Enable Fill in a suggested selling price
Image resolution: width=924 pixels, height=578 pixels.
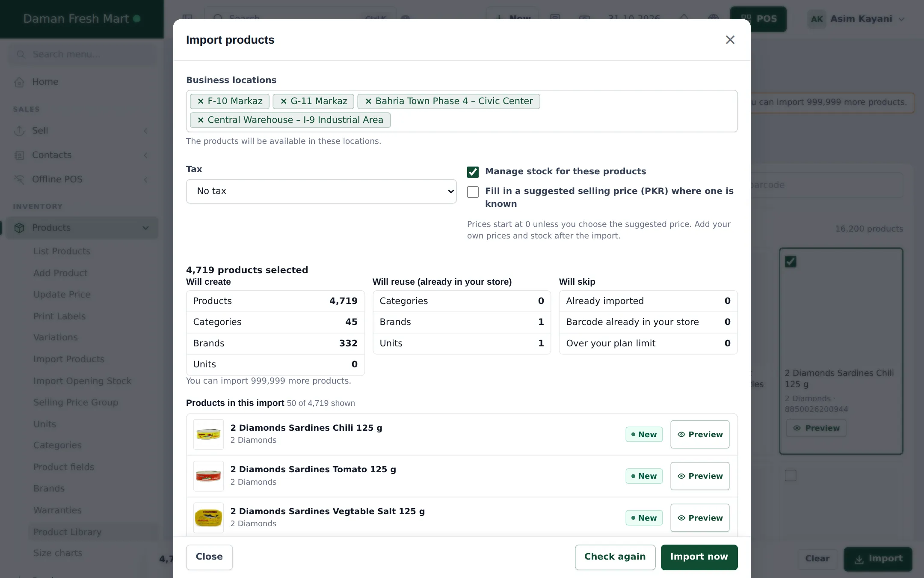[x=473, y=192]
